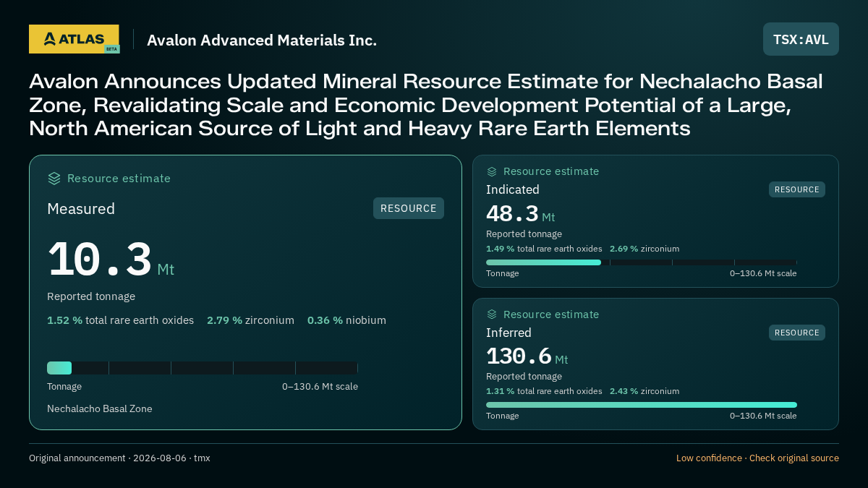Click 1.52 % total rare earth oxides

(120, 320)
